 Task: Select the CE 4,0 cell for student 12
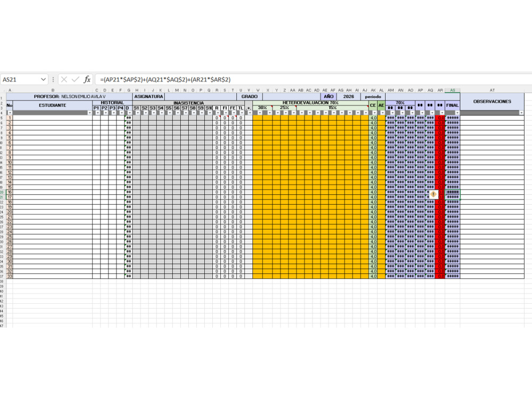coord(373,172)
